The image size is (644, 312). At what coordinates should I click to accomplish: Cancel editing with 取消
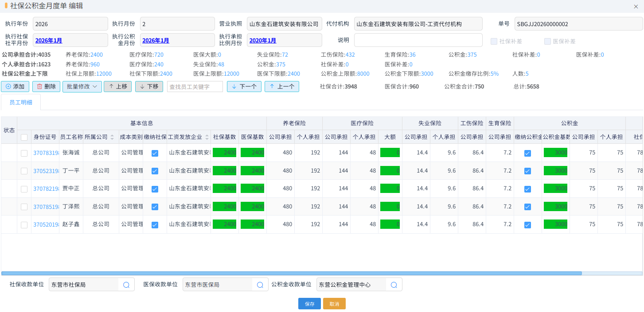[334, 304]
